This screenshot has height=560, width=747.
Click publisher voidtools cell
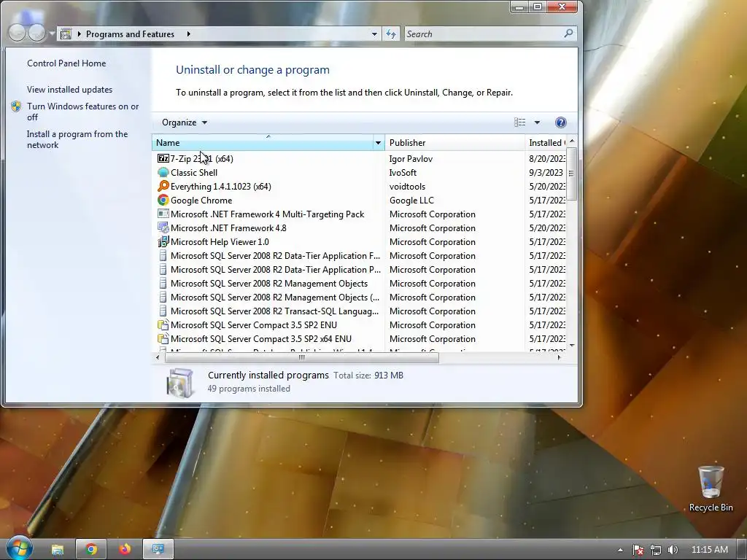[x=407, y=186]
